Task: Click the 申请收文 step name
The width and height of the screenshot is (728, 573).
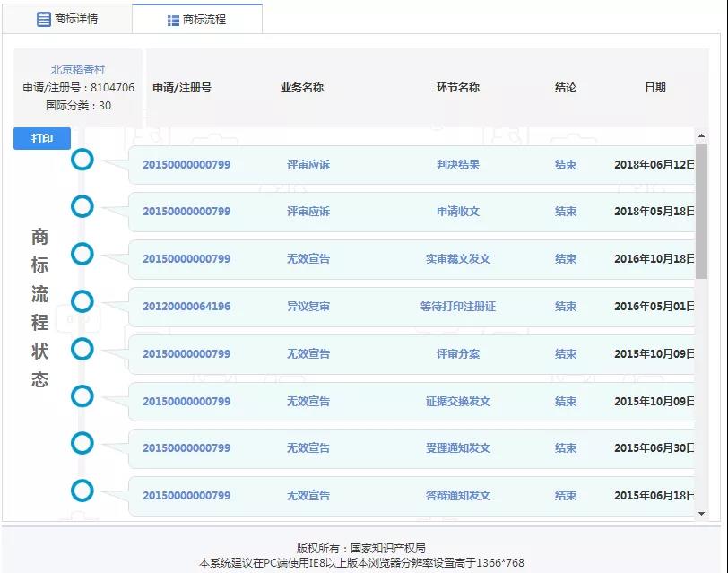Action: (x=458, y=212)
